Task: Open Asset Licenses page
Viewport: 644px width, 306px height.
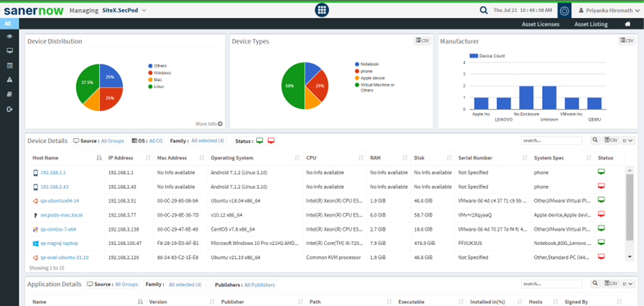Action: point(541,24)
